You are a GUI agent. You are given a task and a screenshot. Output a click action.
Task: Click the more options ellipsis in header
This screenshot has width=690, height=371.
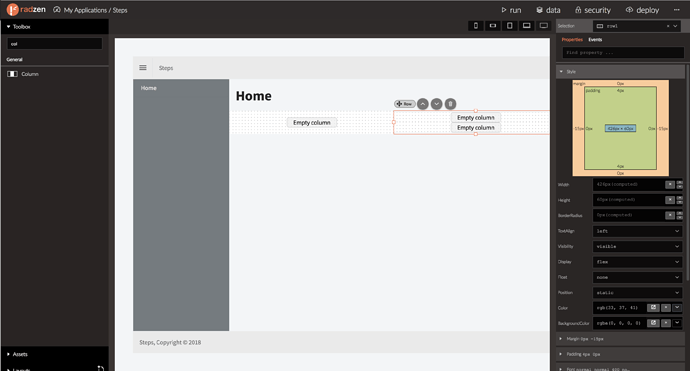(676, 10)
